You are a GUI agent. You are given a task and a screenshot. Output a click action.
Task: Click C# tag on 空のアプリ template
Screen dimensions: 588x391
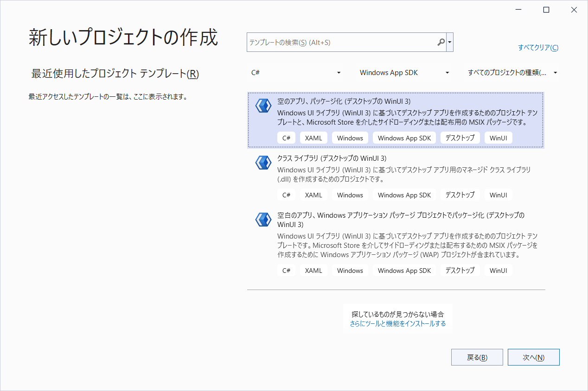[286, 138]
